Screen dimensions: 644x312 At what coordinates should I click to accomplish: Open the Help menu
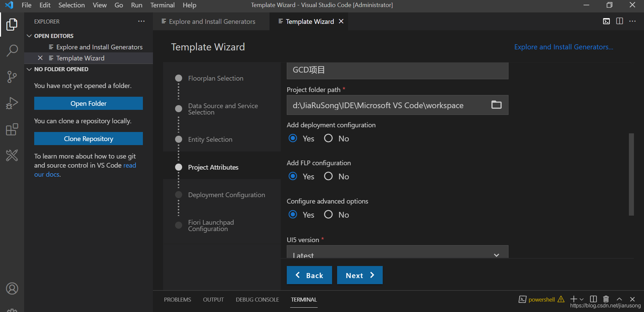(190, 5)
